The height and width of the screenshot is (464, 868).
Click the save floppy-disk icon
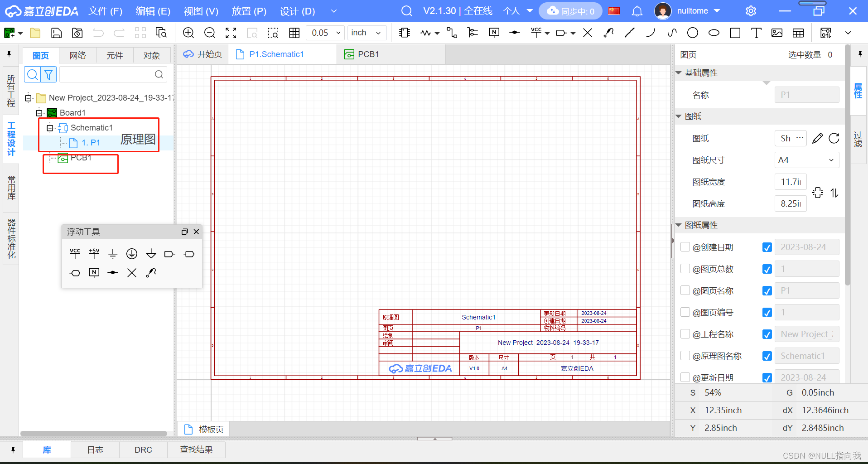(56, 33)
